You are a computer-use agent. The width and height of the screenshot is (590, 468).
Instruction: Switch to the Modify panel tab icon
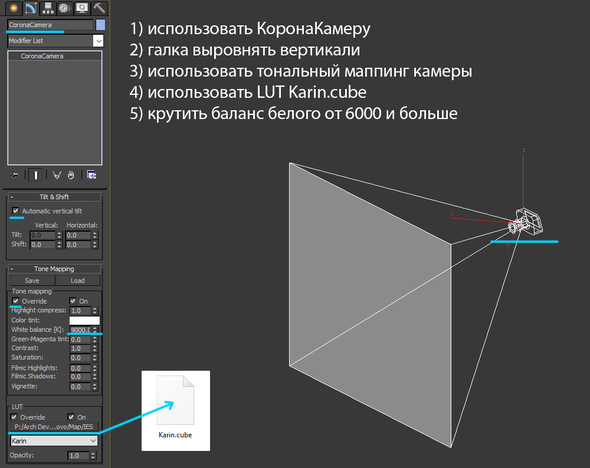pos(31,8)
